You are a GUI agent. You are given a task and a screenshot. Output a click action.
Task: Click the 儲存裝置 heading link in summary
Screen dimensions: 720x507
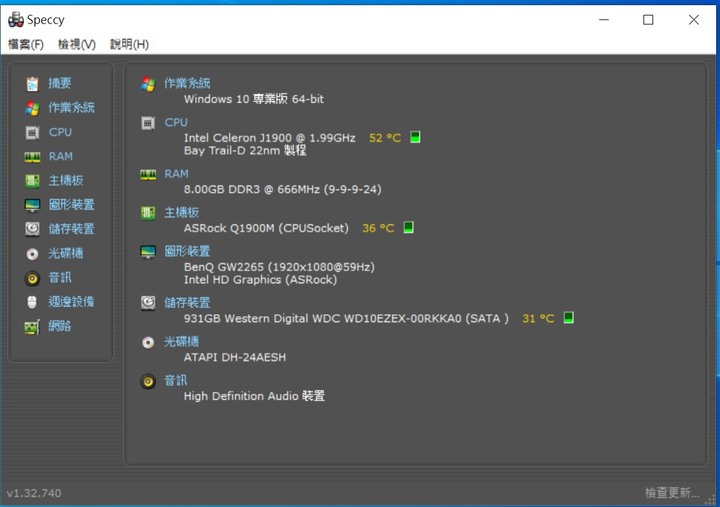[187, 303]
